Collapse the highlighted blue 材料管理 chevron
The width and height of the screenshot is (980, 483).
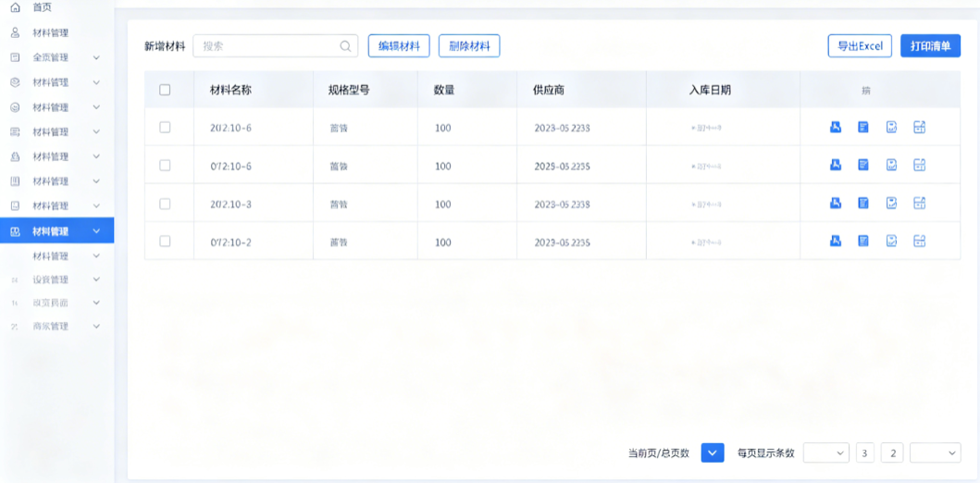[x=96, y=231]
